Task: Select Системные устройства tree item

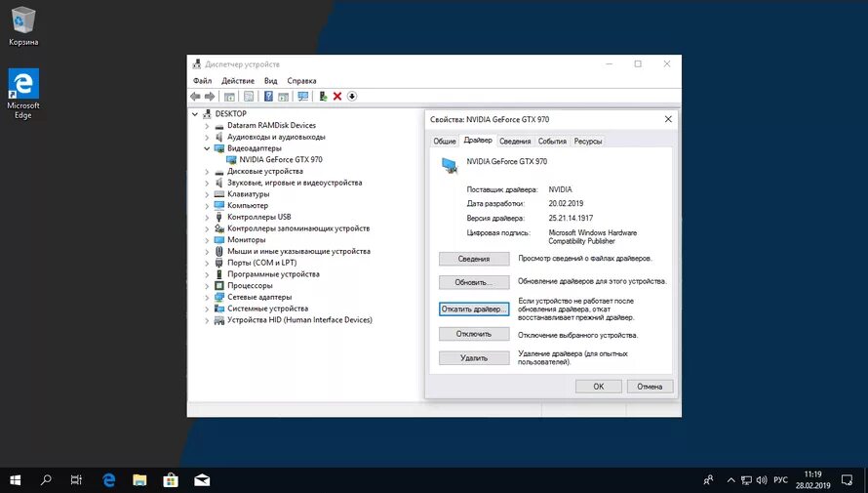Action: [267, 308]
